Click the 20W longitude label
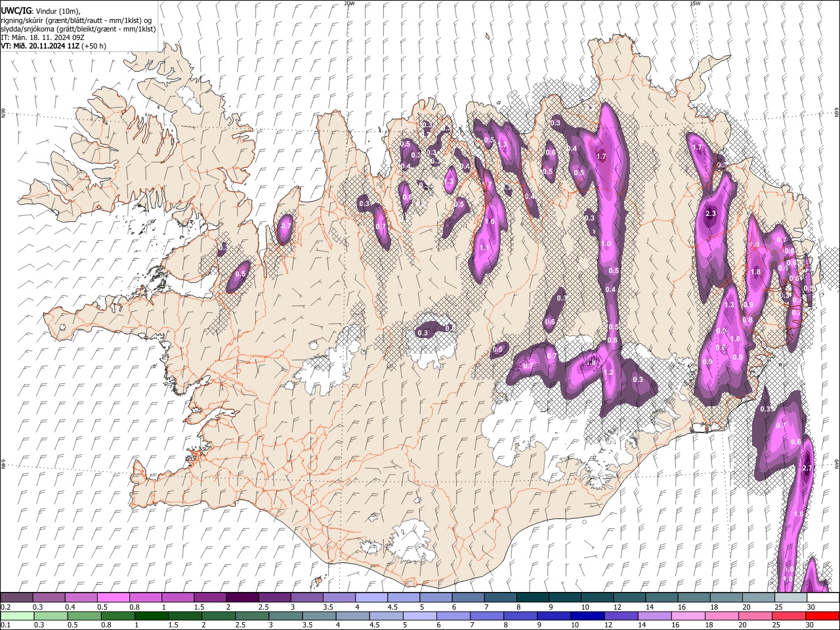 tap(349, 3)
